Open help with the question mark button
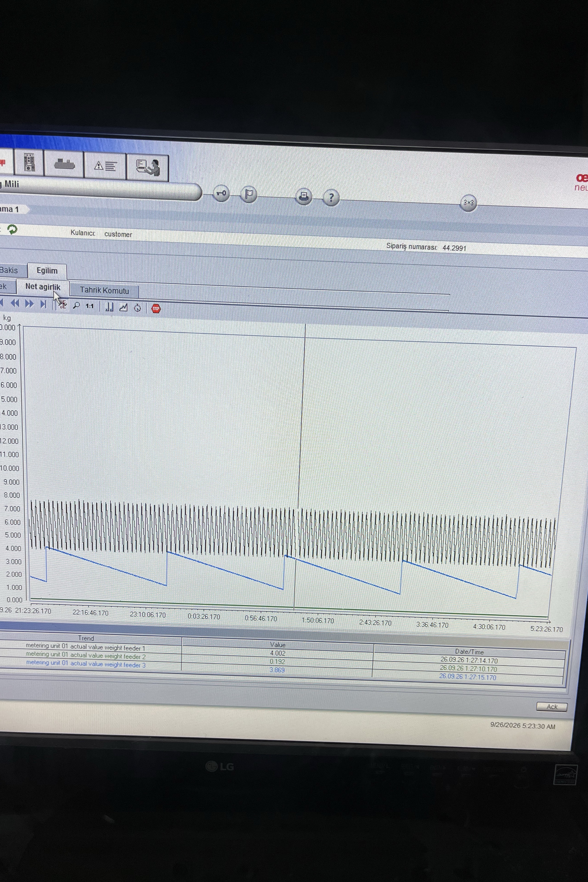Image resolution: width=588 pixels, height=882 pixels. click(331, 197)
